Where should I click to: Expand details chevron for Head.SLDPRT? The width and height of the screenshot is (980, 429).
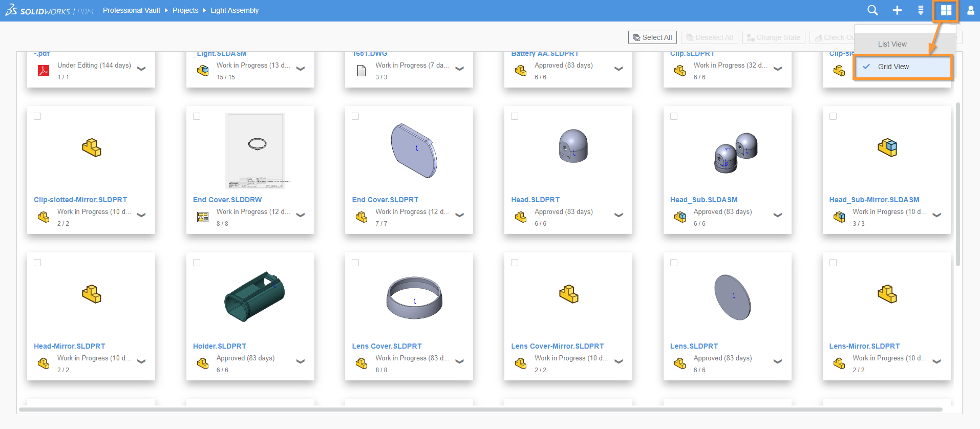619,216
